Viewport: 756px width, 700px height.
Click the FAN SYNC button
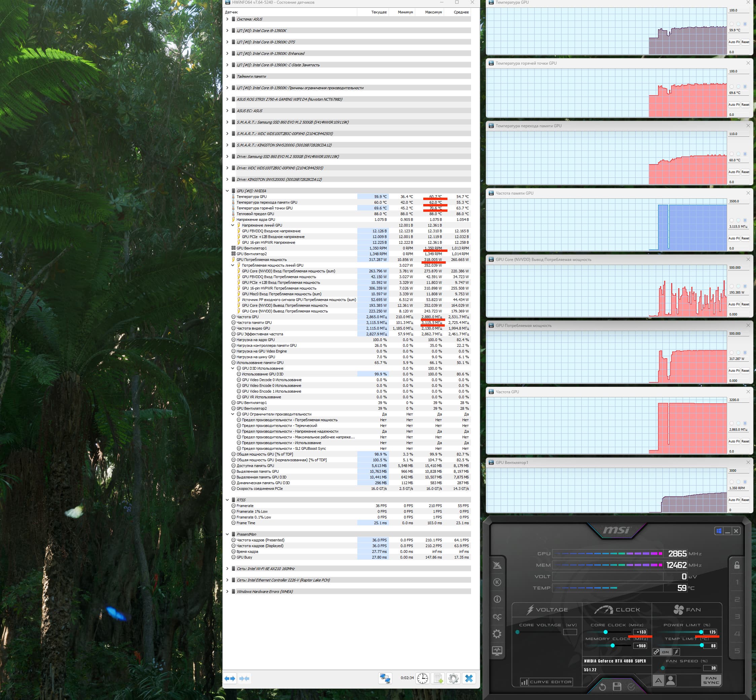pos(711,680)
